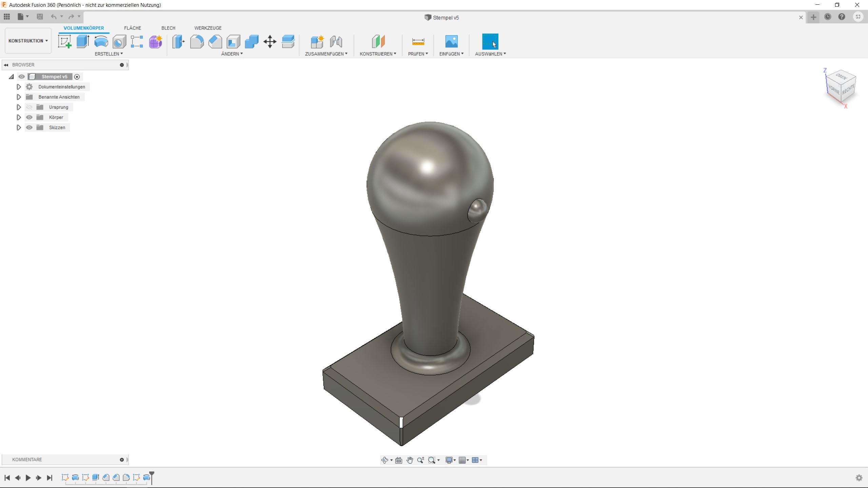This screenshot has height=488, width=868.
Task: Open the Data Panel grid icon
Action: tap(7, 16)
